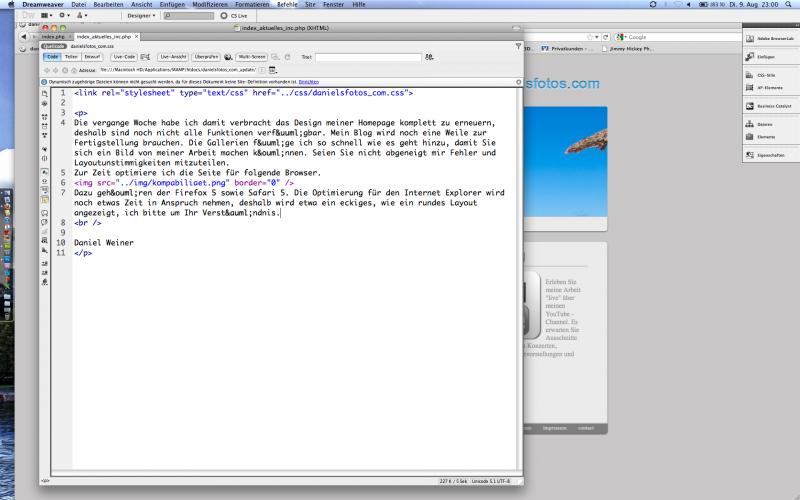Image resolution: width=800 pixels, height=500 pixels.
Task: Click the Einrichten link in the info bar
Action: (x=308, y=81)
